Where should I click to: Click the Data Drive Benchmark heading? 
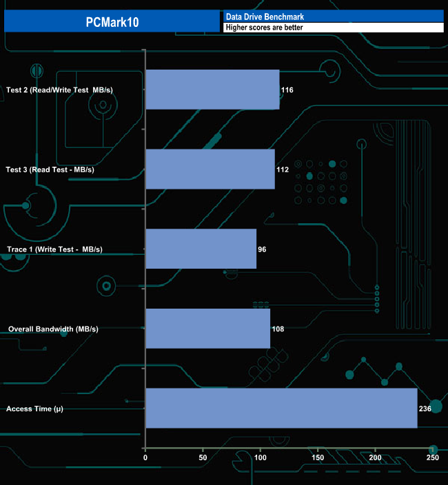click(x=265, y=17)
